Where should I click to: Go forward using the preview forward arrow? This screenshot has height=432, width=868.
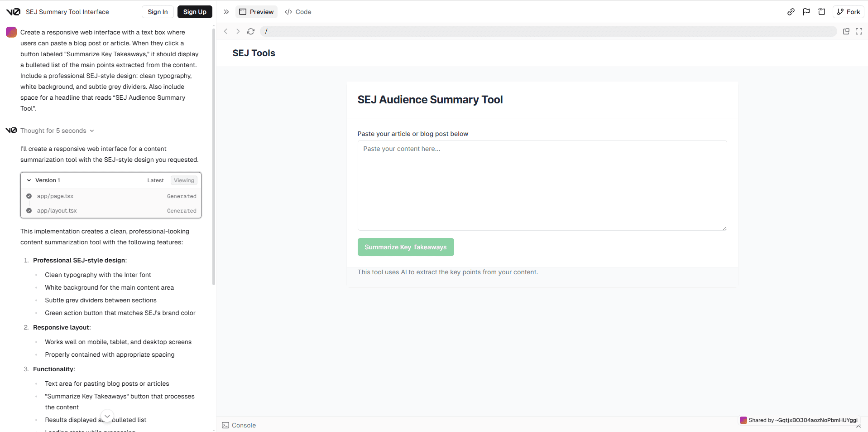click(238, 31)
